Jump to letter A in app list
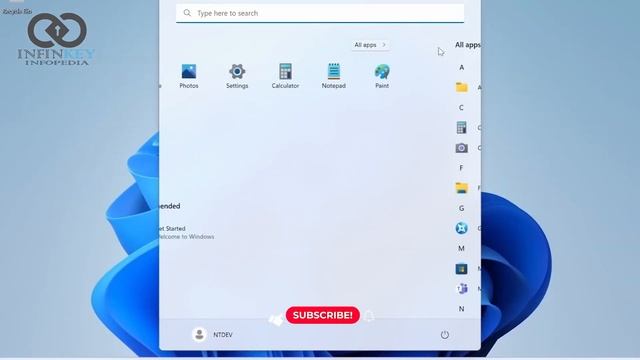The height and width of the screenshot is (360, 640). coord(461,67)
